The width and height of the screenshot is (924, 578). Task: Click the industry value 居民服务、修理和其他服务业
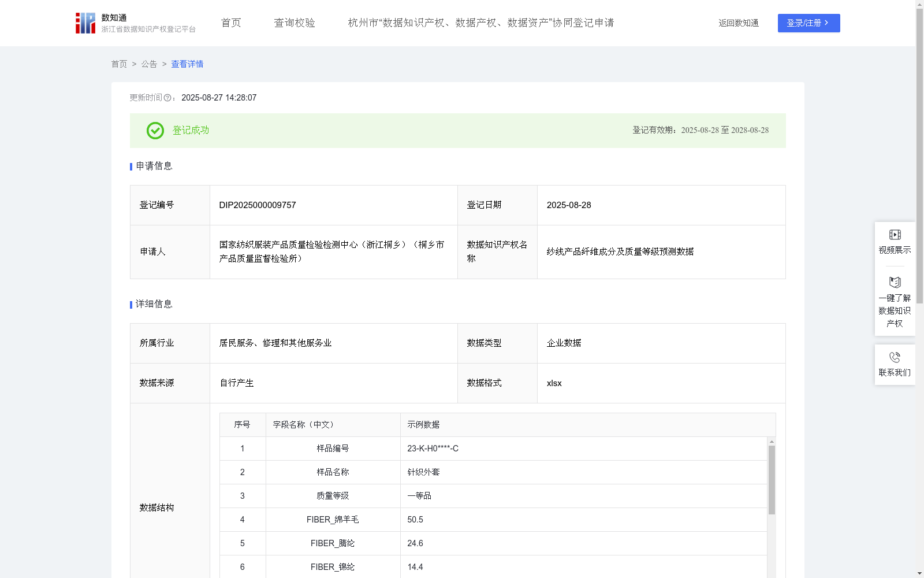tap(275, 343)
